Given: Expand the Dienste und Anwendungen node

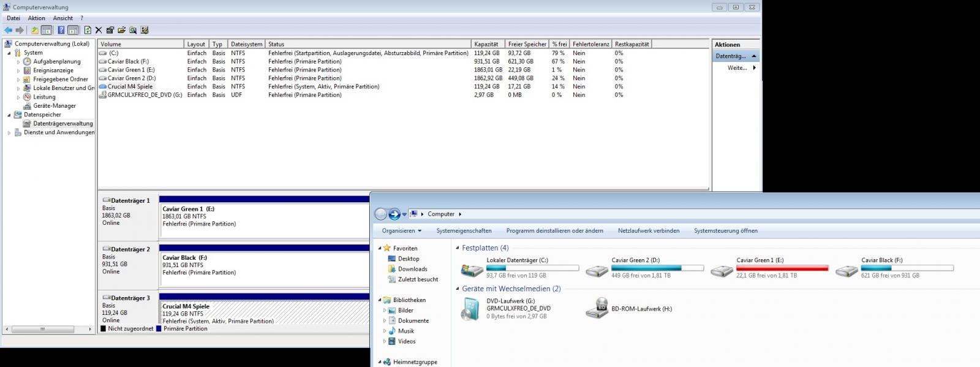Looking at the screenshot, I should 9,132.
